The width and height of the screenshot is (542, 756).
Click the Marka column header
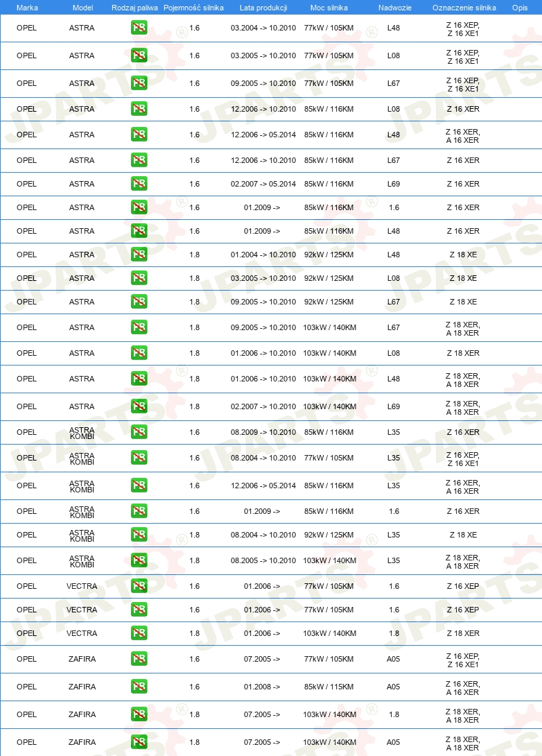click(x=27, y=8)
